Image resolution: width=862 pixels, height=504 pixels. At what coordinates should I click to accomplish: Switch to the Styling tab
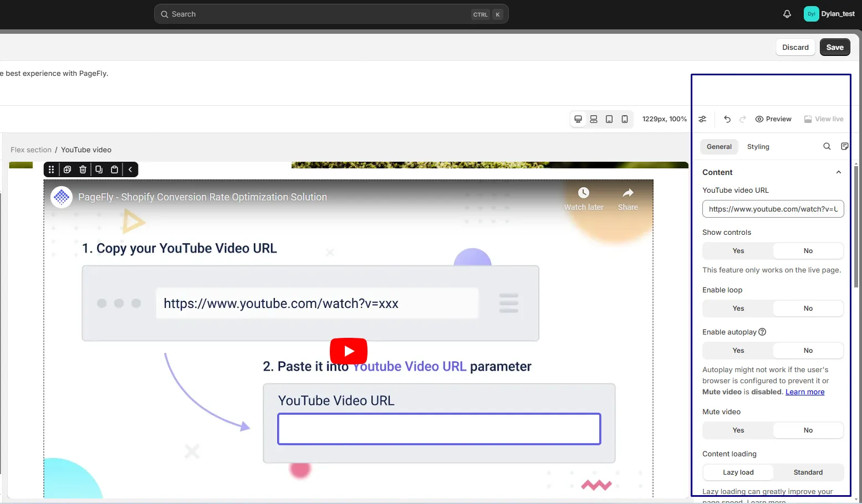click(x=758, y=146)
